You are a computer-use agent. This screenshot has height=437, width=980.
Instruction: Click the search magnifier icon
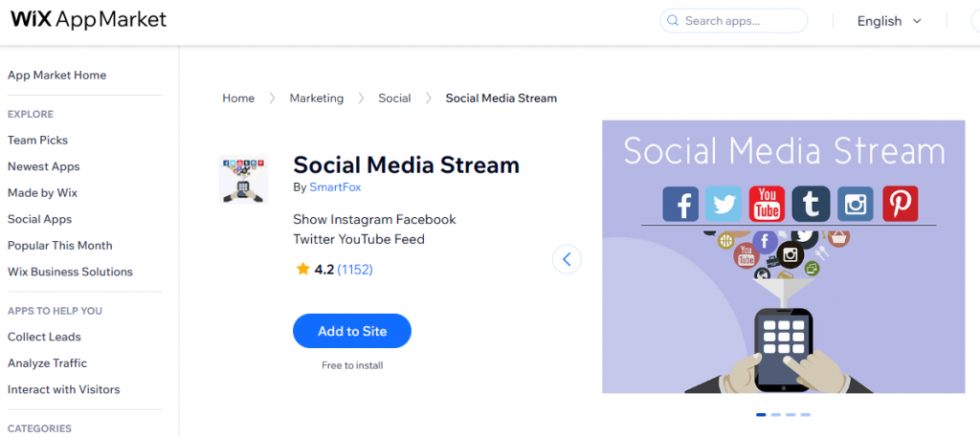(673, 21)
